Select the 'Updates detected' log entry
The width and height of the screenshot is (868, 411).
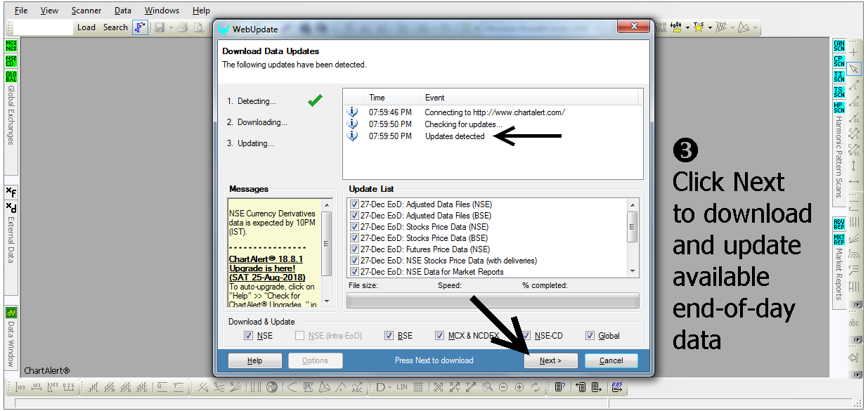pos(455,136)
